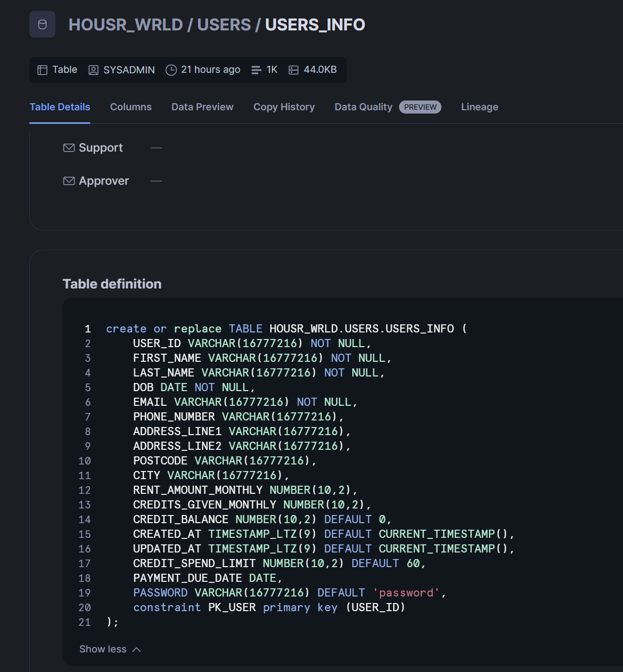This screenshot has width=623, height=672.
Task: Click the CITY column definition line
Action: 211,475
